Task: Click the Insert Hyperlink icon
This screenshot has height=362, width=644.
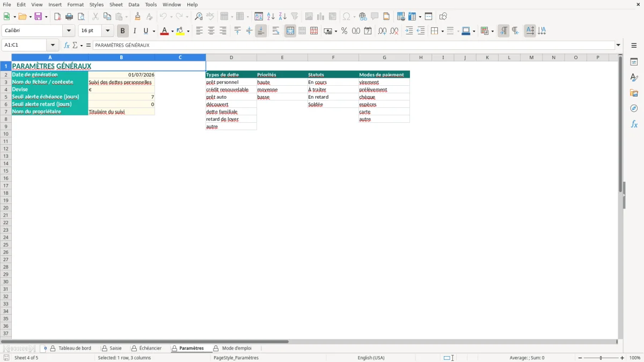Action: click(x=363, y=17)
